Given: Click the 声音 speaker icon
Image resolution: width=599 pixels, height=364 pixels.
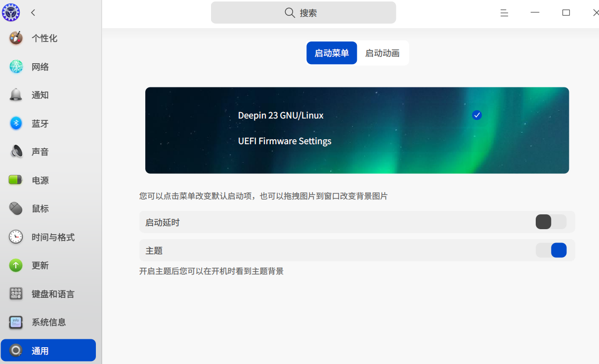Looking at the screenshot, I should [16, 152].
